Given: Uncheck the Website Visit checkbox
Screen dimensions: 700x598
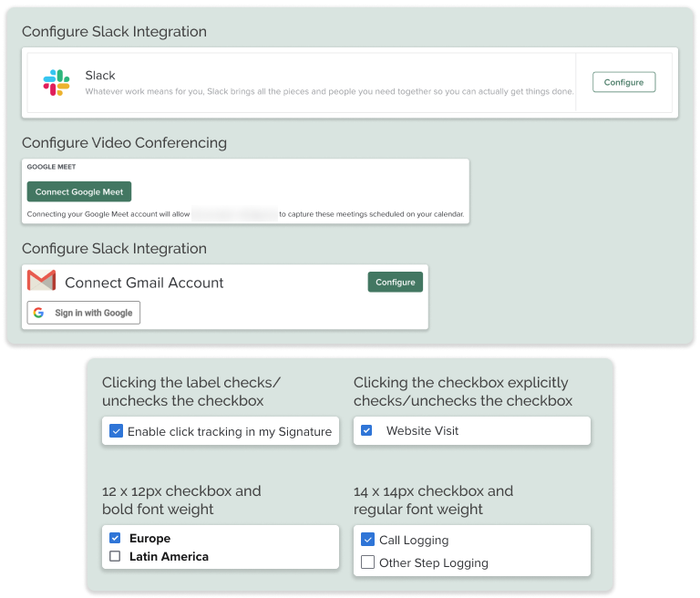Looking at the screenshot, I should click(366, 430).
